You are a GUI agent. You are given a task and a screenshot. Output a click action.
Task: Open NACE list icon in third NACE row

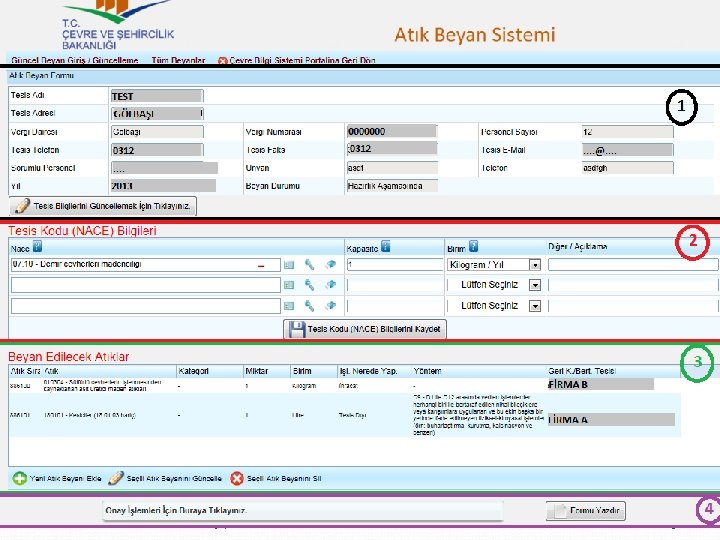tap(289, 306)
